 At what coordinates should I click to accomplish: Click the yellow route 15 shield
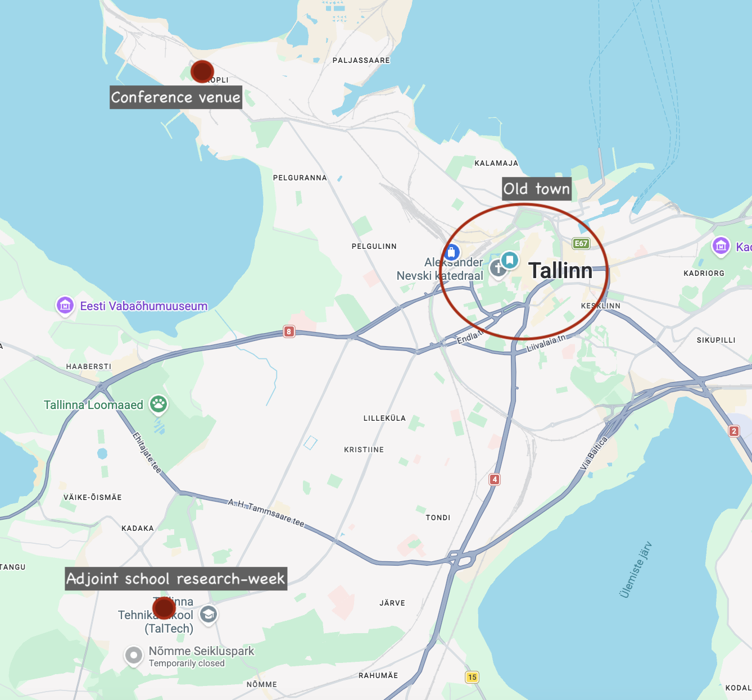point(472,677)
